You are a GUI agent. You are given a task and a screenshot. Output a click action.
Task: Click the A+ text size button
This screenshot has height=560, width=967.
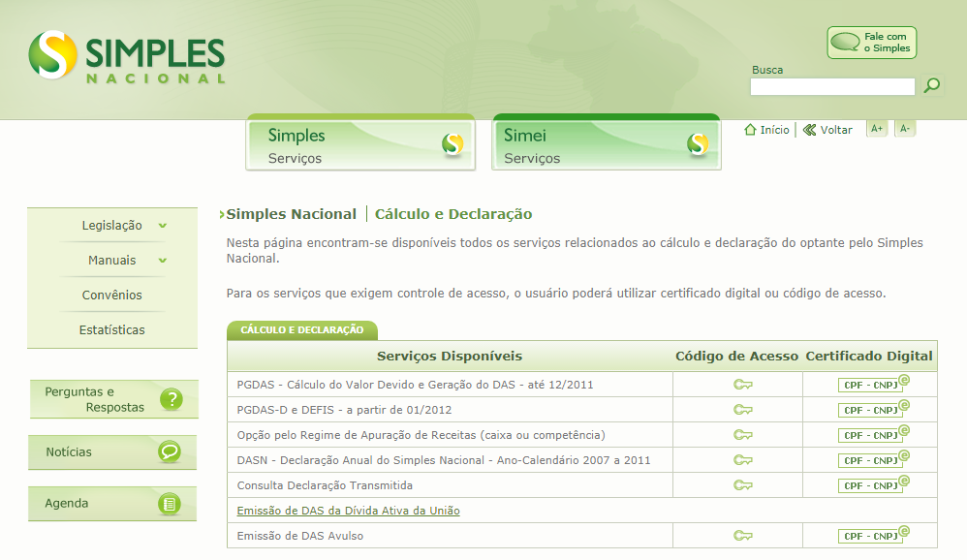(876, 128)
